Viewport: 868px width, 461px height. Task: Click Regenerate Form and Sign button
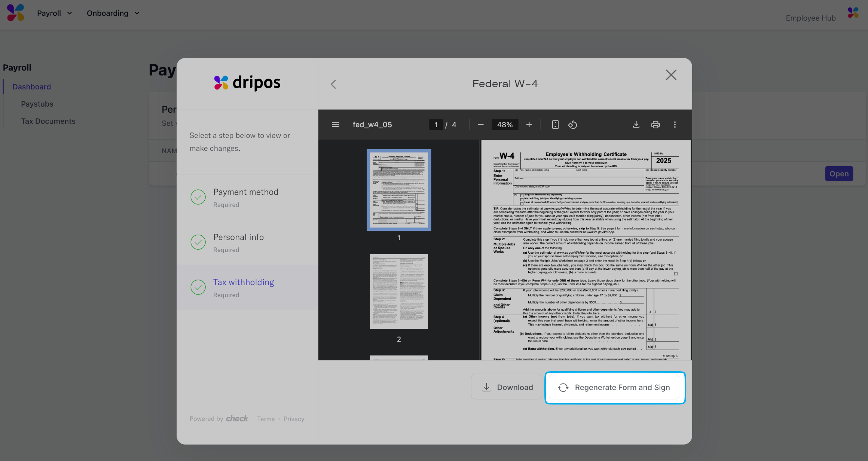point(615,387)
